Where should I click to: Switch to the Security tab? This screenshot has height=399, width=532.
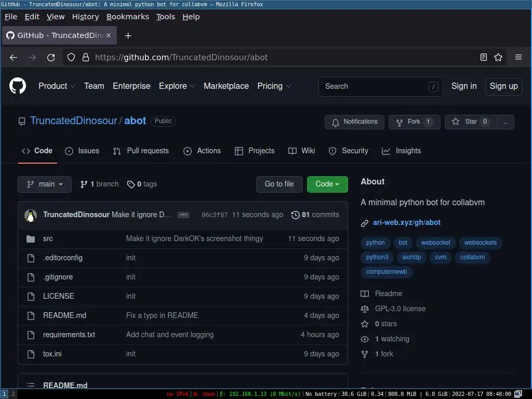pos(349,151)
